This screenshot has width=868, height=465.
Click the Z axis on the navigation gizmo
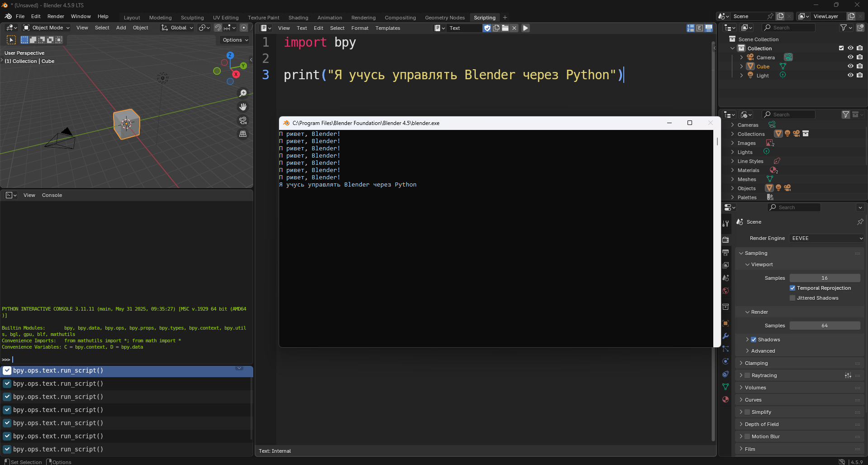click(x=230, y=55)
